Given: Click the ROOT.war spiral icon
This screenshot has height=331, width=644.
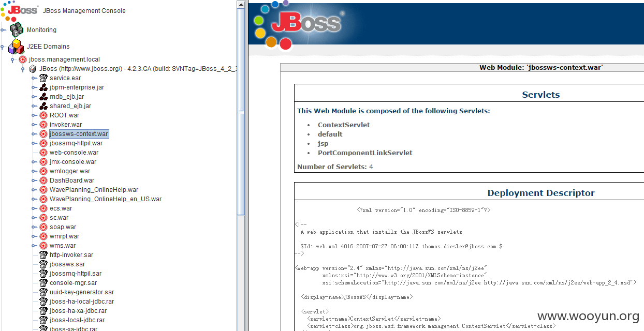Looking at the screenshot, I should tap(43, 115).
